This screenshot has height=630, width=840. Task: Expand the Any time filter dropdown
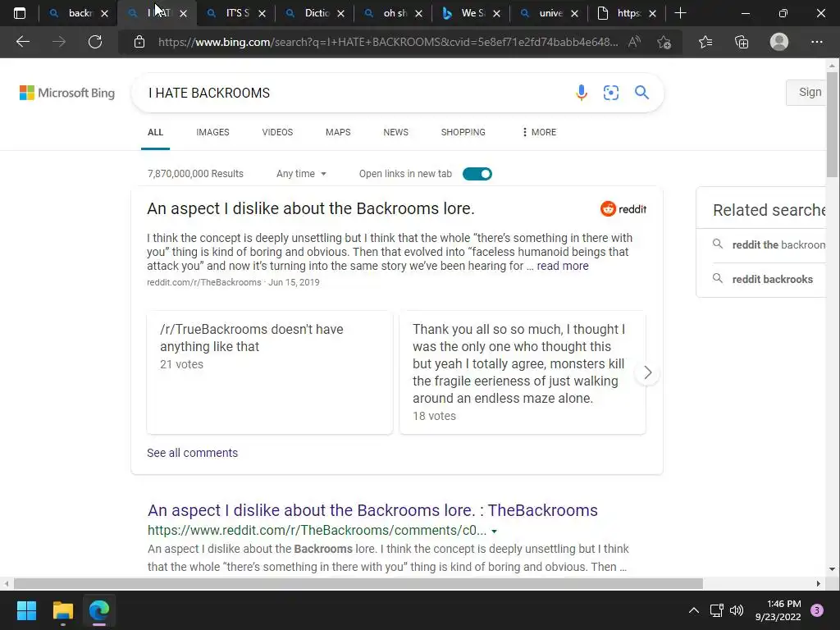point(301,174)
